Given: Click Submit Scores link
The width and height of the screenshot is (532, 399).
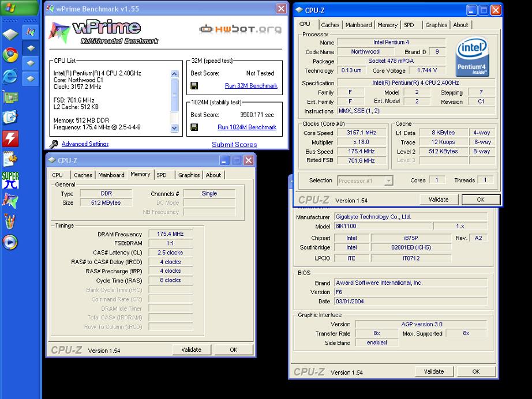Looking at the screenshot, I should click(x=234, y=144).
